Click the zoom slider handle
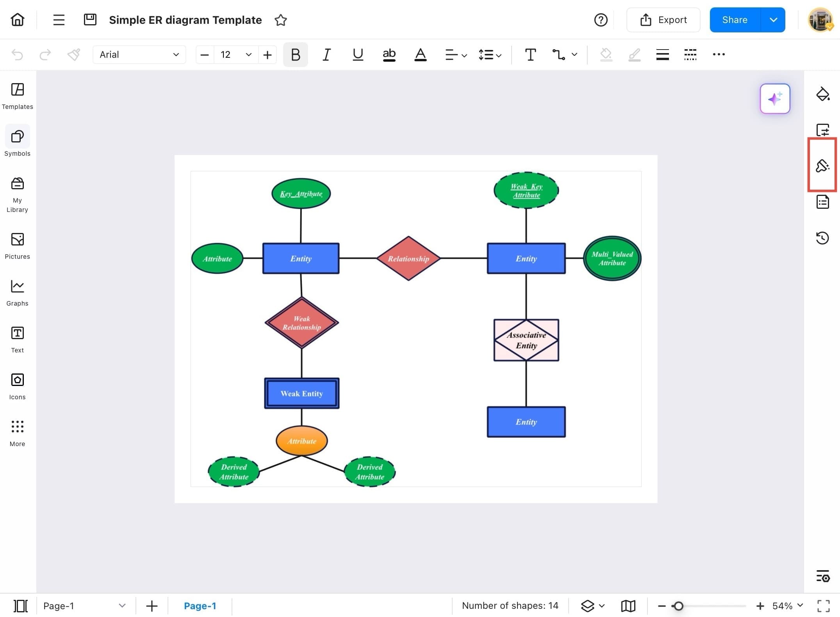Viewport: 840px width, 617px height. [678, 606]
